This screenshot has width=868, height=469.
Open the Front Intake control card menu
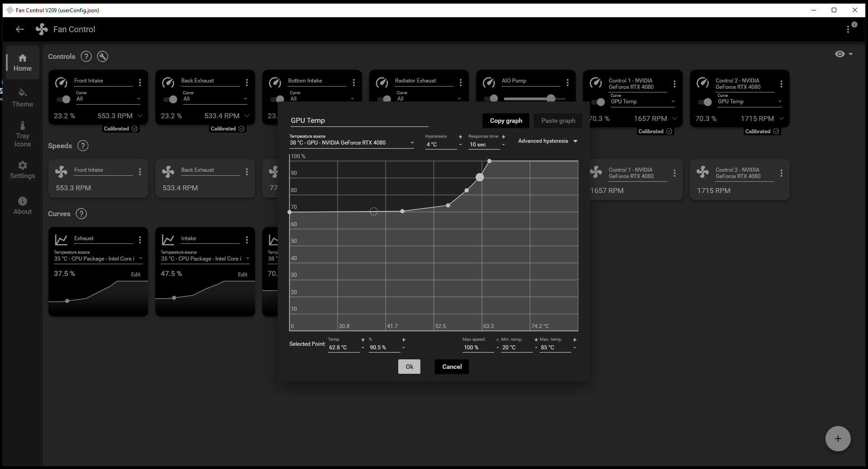140,82
